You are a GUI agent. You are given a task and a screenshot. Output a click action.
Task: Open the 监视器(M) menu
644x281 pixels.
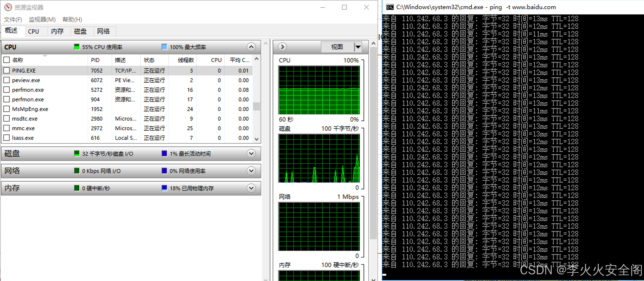coord(42,19)
